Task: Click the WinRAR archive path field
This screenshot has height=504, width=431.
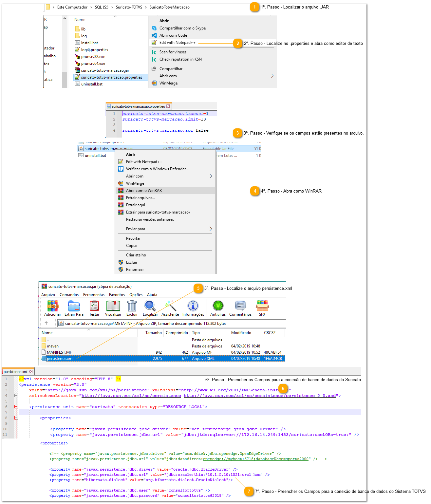Action: (x=171, y=323)
